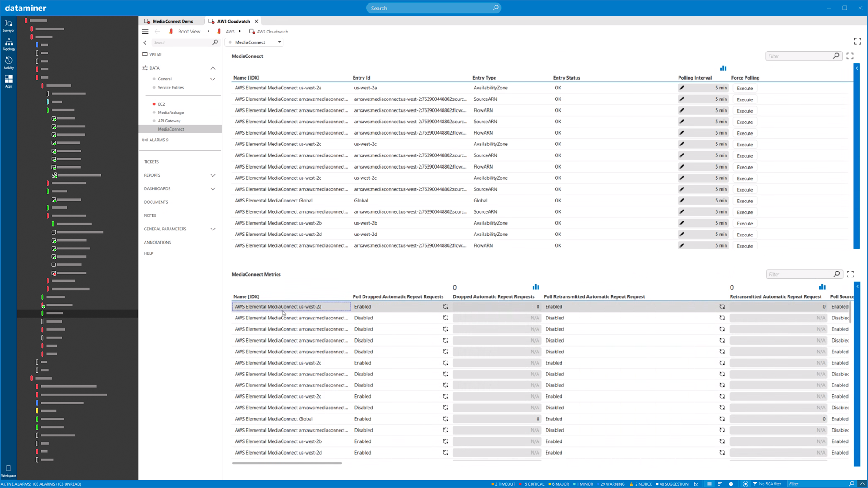Open AWS breadcrumb arrow

[x=240, y=32]
